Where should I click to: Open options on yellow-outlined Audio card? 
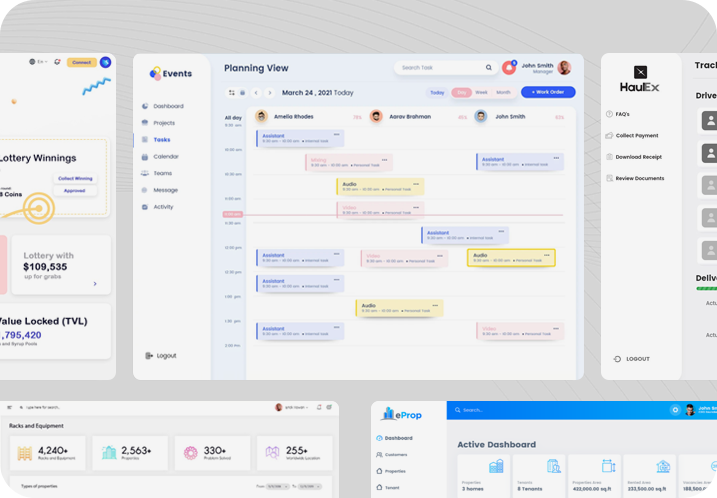(547, 255)
